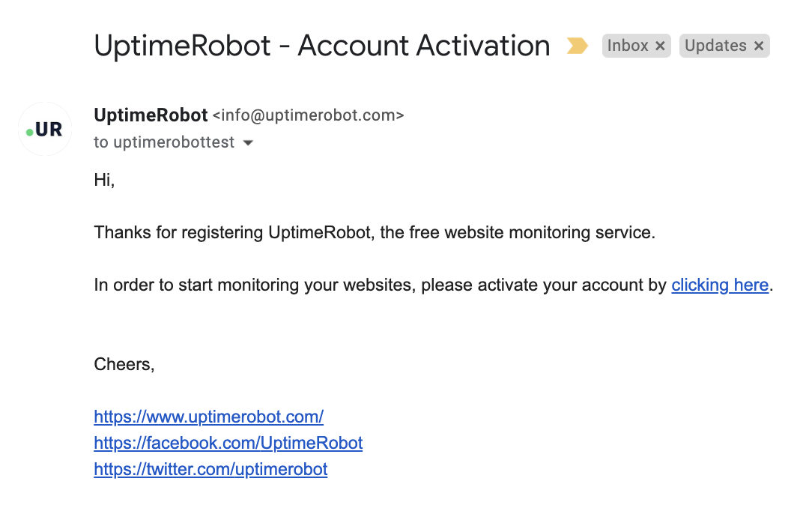812x508 pixels.
Task: Expand recipient details arrow next to uptimerobottest
Action: [x=248, y=143]
